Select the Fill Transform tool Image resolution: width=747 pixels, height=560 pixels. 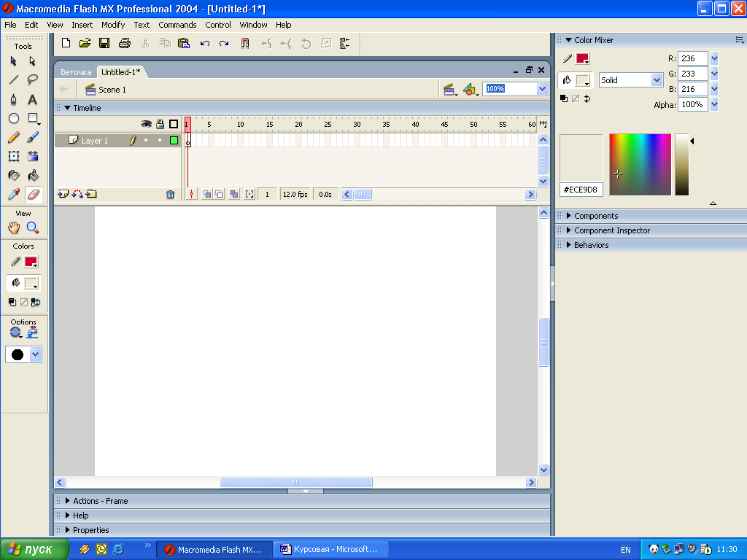click(x=32, y=156)
